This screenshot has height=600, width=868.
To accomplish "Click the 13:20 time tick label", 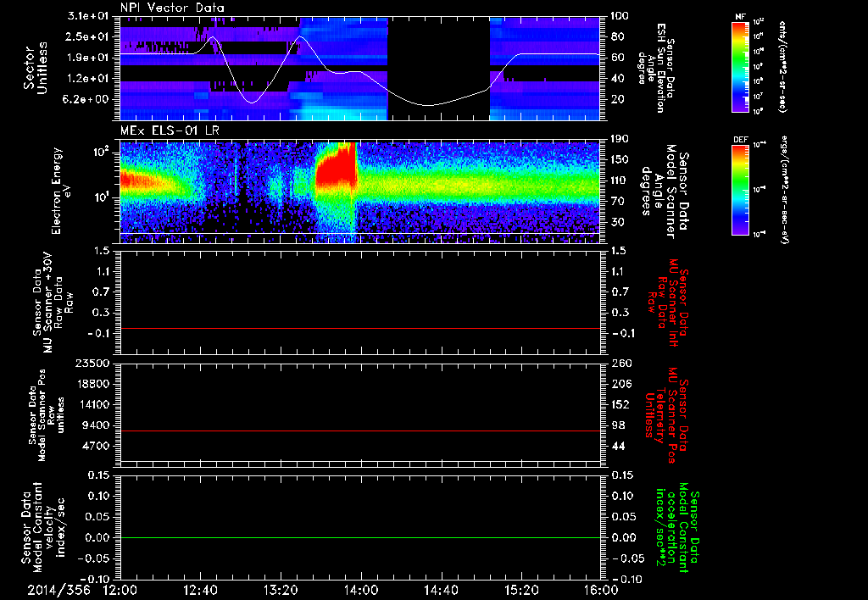I will [x=281, y=591].
